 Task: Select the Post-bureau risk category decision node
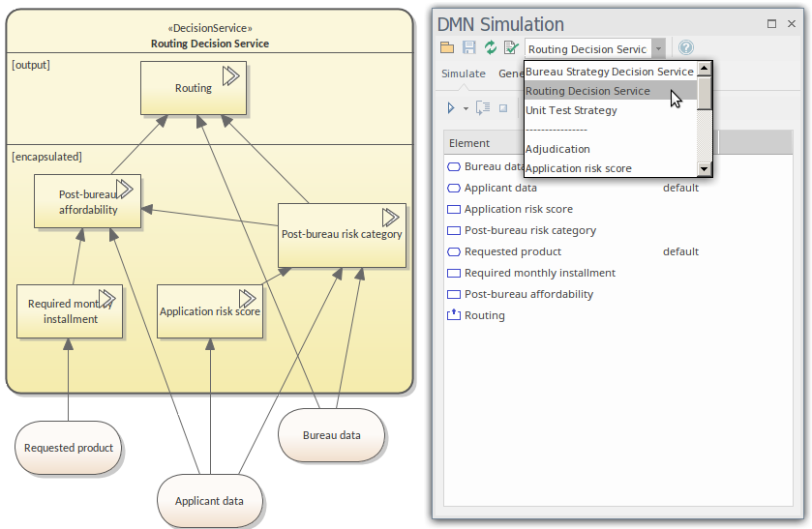[x=341, y=234]
